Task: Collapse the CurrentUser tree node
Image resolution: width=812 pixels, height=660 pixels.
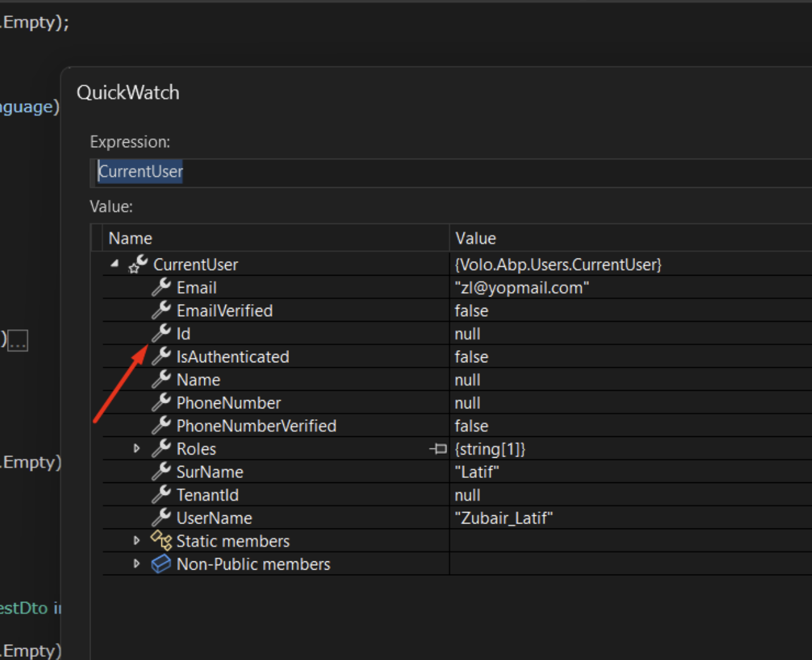Action: pyautogui.click(x=114, y=264)
